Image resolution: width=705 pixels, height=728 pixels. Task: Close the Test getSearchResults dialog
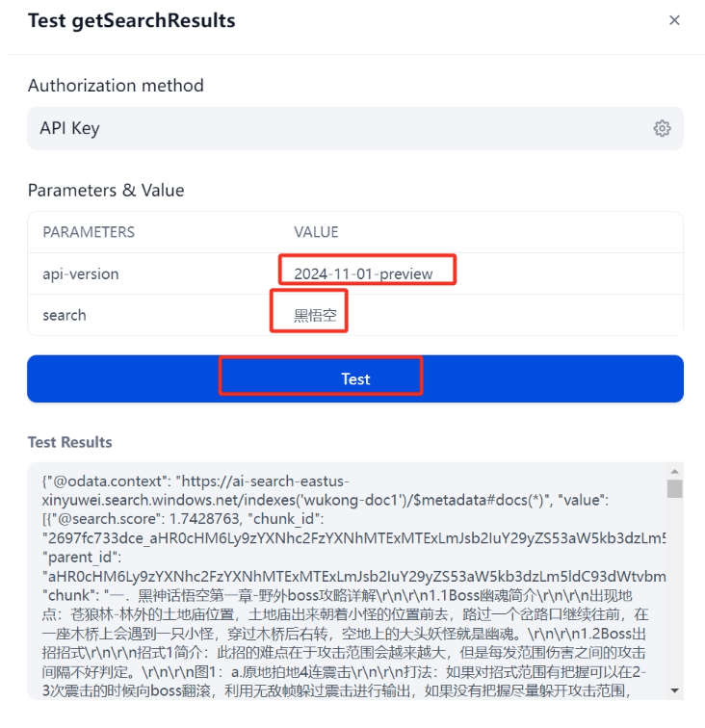674,20
